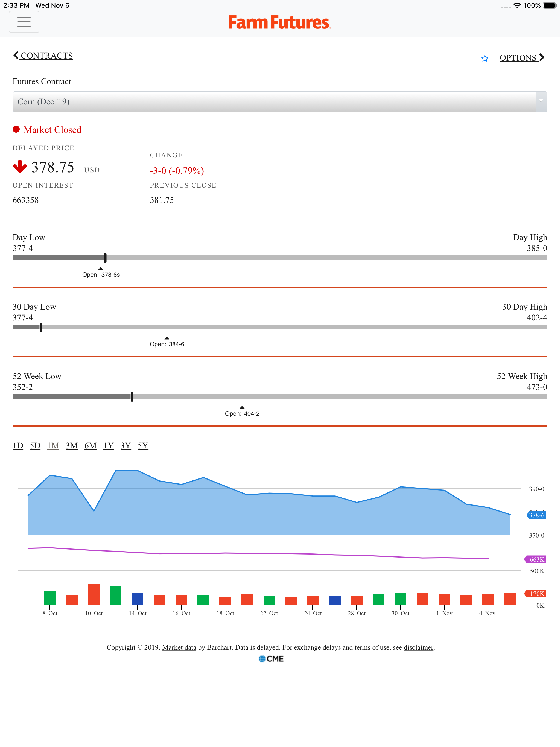This screenshot has height=747, width=560.
Task: Click the 381.75 previous close value
Action: click(x=162, y=200)
